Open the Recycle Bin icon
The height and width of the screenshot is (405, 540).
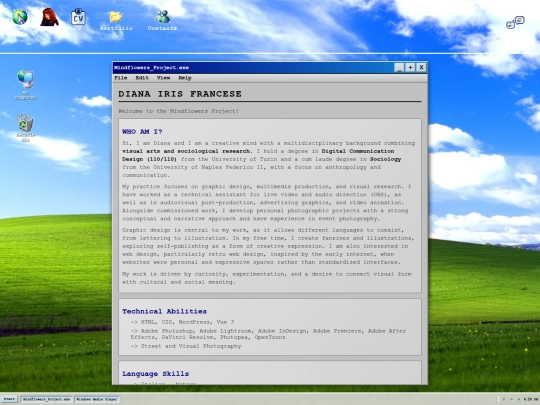click(x=25, y=128)
